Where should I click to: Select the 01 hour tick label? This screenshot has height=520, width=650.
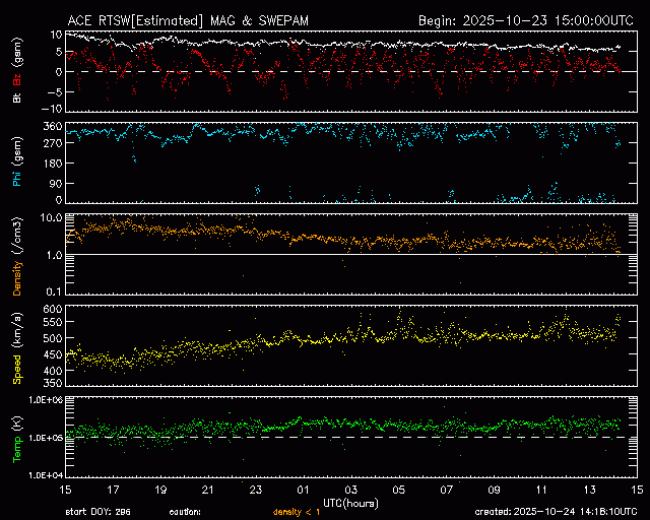point(303,490)
